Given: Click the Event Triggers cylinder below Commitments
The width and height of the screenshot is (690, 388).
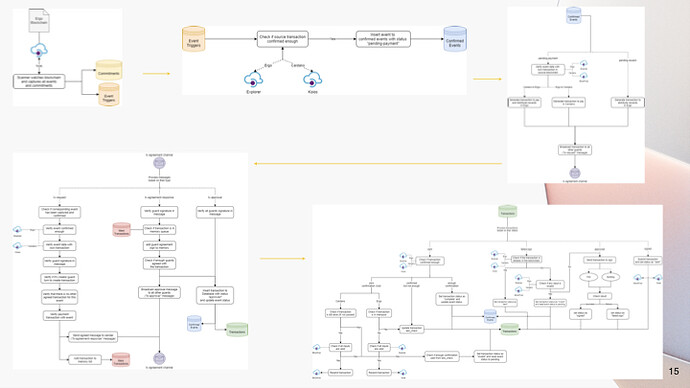Looking at the screenshot, I should tap(109, 95).
